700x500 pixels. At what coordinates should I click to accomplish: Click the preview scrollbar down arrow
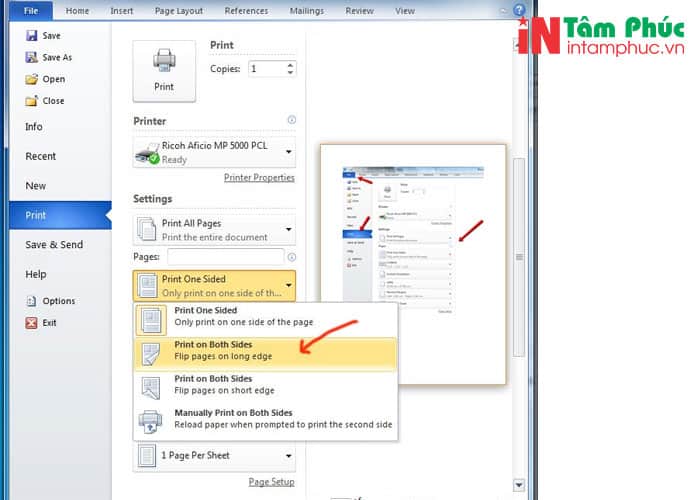tap(519, 485)
